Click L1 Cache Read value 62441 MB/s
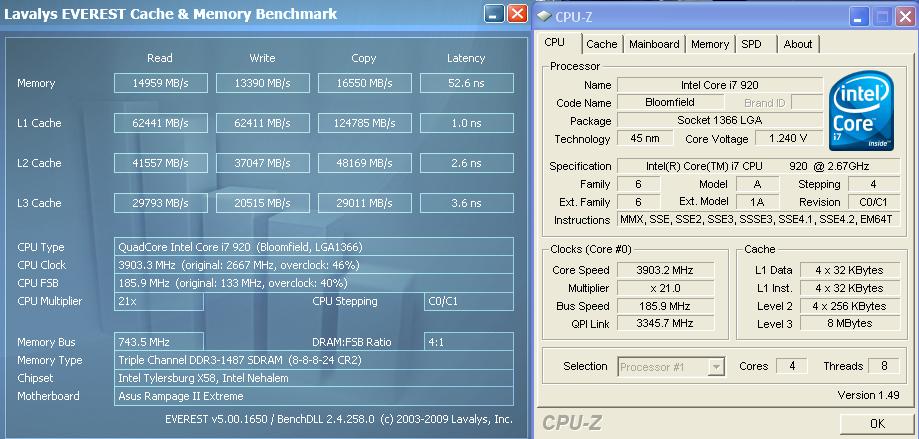This screenshot has height=439, width=919. click(x=161, y=123)
